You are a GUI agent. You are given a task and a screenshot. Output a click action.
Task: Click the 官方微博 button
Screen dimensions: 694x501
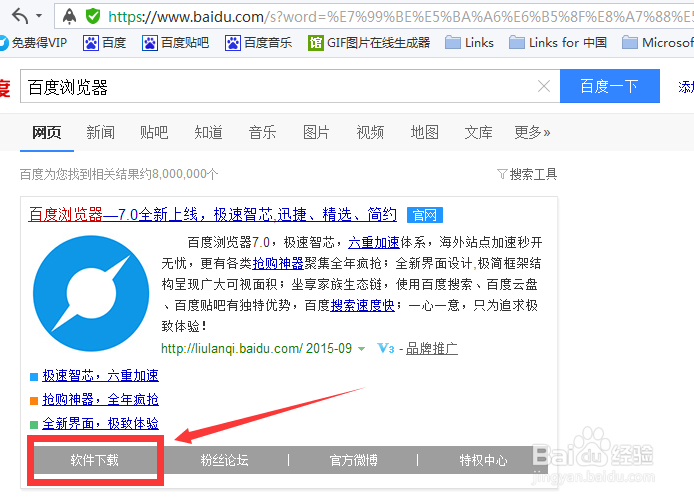coord(354,460)
